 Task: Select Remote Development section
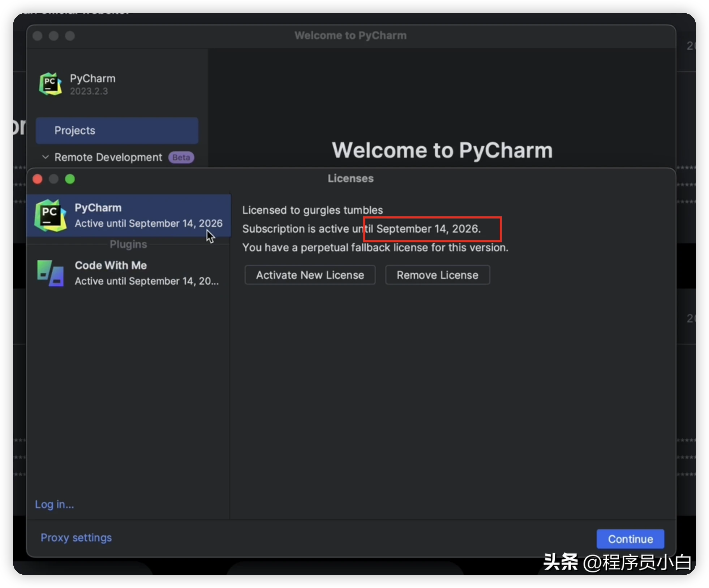tap(108, 157)
